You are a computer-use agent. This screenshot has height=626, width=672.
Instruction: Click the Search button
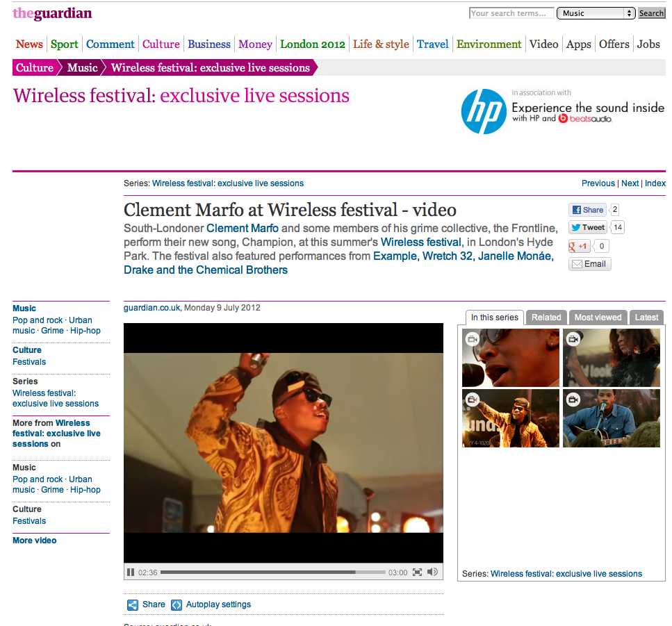click(x=651, y=13)
